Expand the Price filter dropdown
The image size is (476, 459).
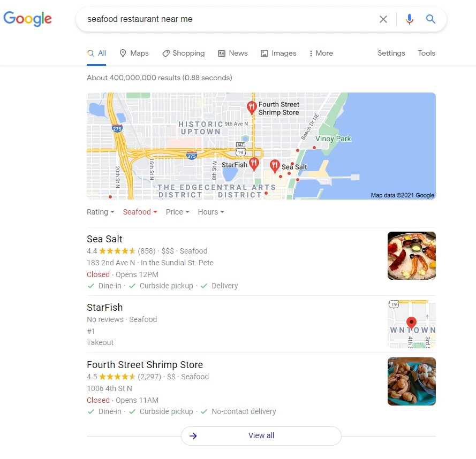point(178,212)
